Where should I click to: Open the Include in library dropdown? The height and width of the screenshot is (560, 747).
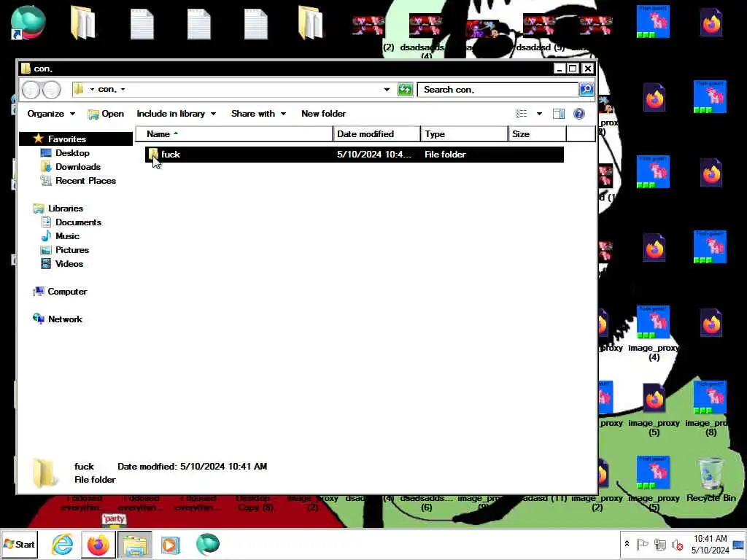tap(177, 114)
